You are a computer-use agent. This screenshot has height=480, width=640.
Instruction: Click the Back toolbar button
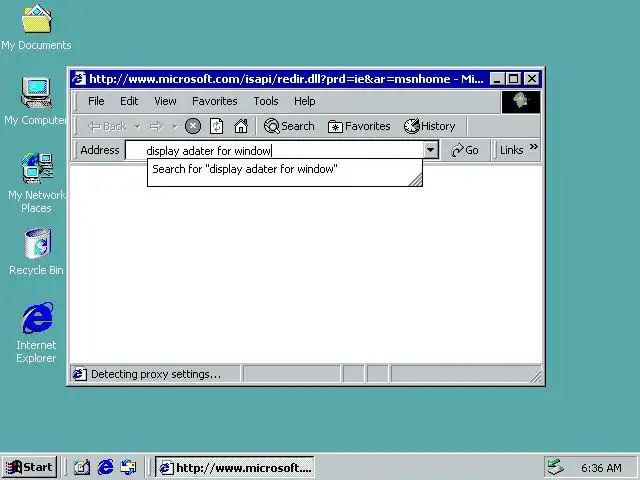point(107,126)
